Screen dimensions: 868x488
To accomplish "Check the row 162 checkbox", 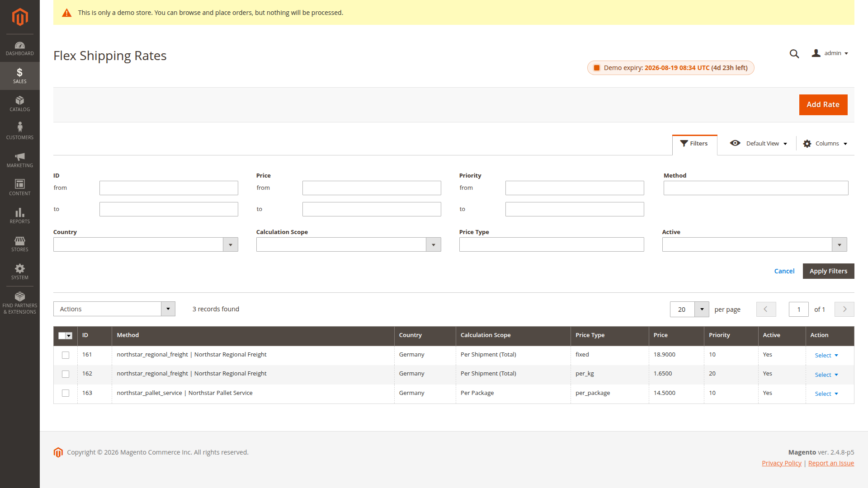I will pos(66,374).
